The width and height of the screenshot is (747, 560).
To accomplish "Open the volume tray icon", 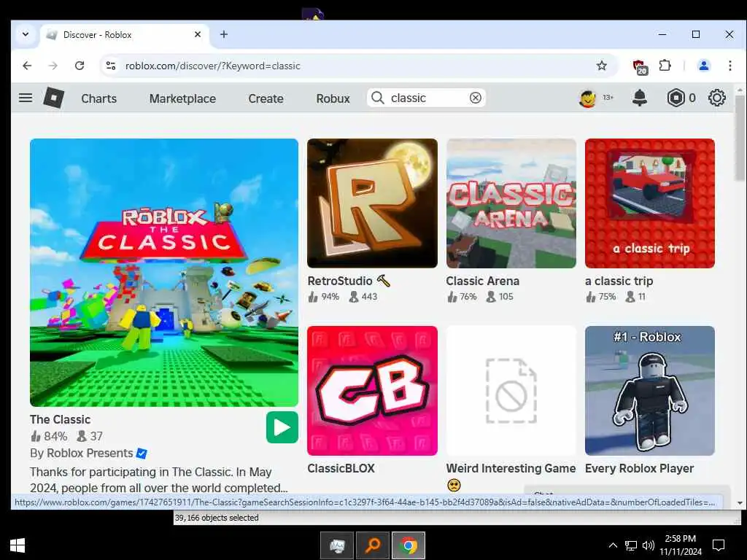I will [x=648, y=545].
